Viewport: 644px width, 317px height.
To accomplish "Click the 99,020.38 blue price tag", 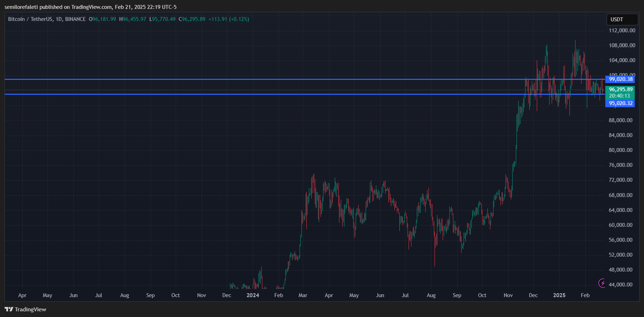I will pos(620,79).
